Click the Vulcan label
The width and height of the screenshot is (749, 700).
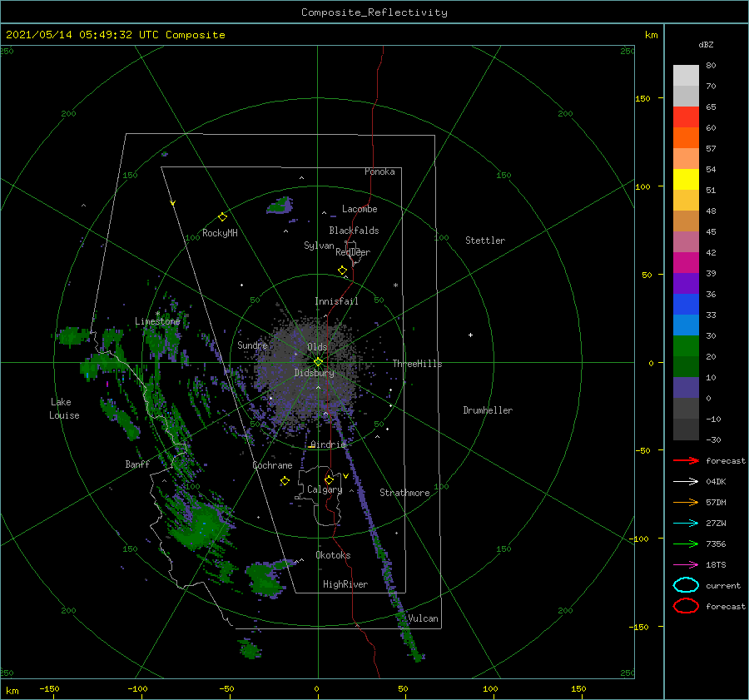423,618
